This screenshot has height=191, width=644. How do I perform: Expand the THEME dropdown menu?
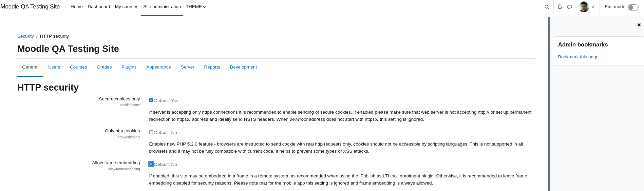point(196,7)
